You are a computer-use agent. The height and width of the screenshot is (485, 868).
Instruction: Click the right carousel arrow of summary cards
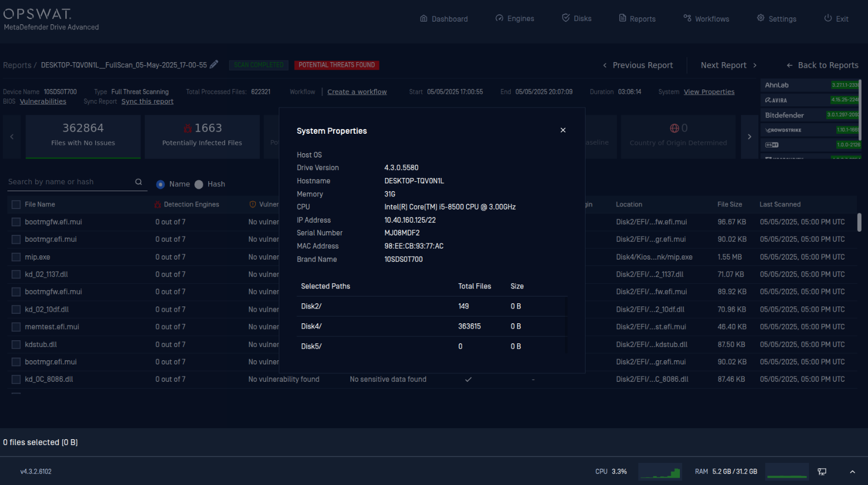pyautogui.click(x=749, y=137)
